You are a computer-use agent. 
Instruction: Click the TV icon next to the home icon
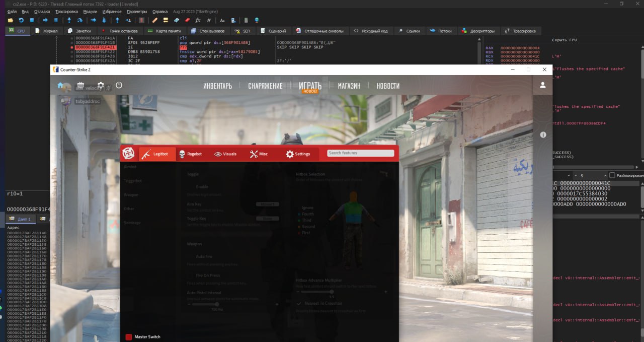[x=80, y=86]
